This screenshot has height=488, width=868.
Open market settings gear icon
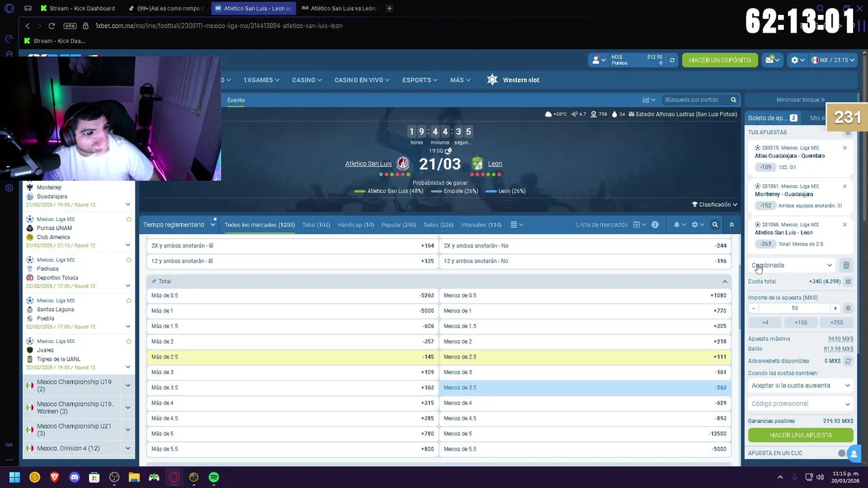tap(696, 224)
